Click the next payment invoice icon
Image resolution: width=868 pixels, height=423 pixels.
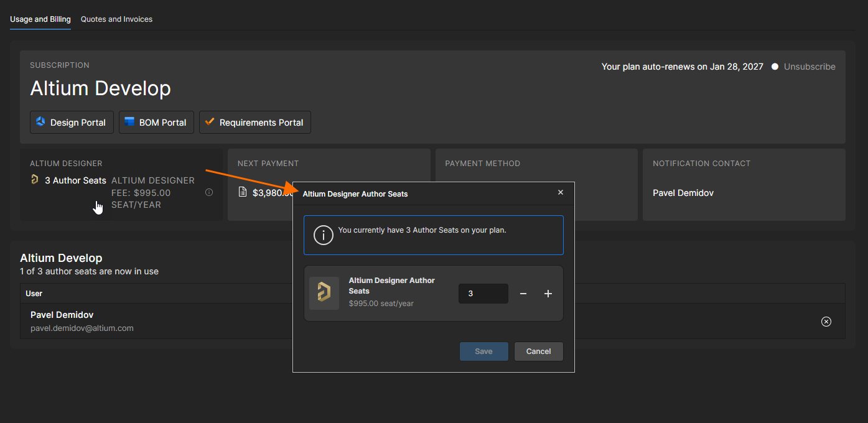(243, 192)
